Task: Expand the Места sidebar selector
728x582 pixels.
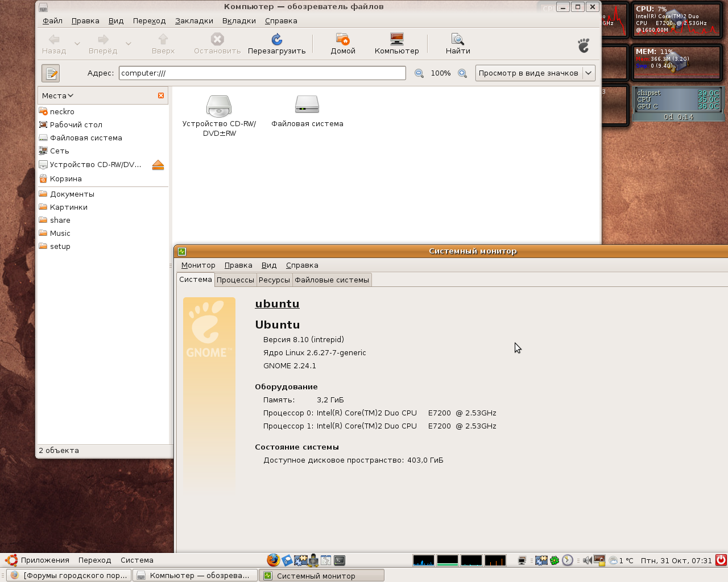Action: point(58,95)
